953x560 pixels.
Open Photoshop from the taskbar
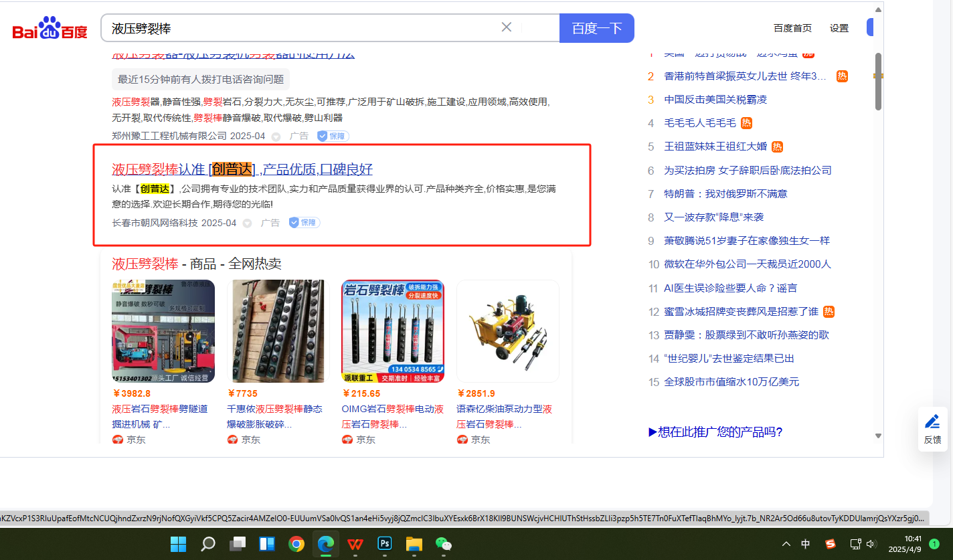[x=385, y=544]
